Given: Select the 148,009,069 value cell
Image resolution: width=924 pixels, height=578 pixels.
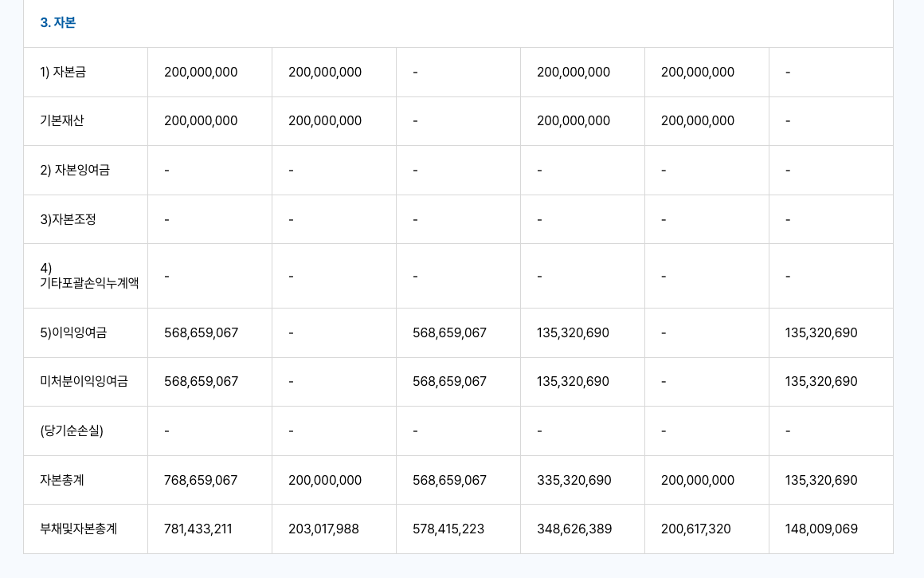Looking at the screenshot, I should pyautogui.click(x=821, y=529).
